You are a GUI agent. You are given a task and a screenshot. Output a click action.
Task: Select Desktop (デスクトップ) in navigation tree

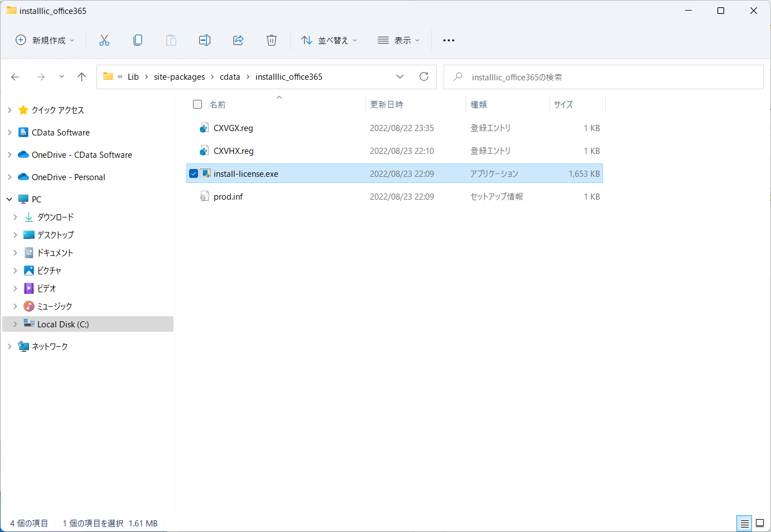pyautogui.click(x=55, y=235)
